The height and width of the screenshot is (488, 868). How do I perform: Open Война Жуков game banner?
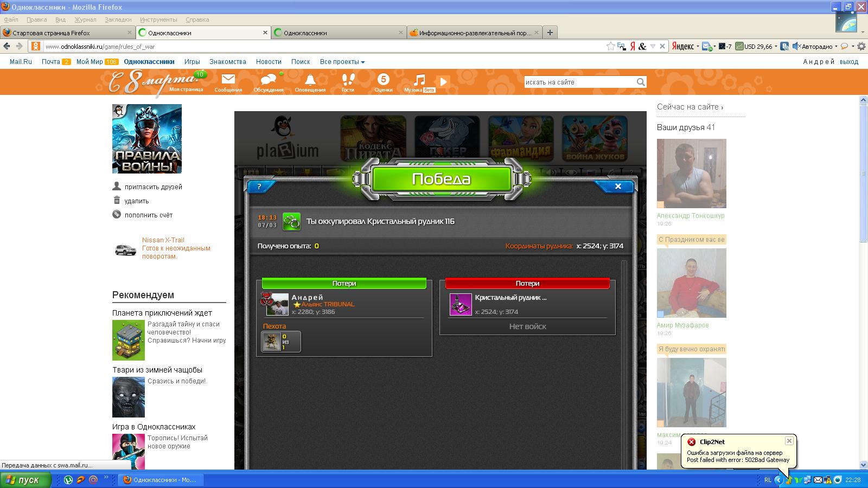click(x=595, y=138)
